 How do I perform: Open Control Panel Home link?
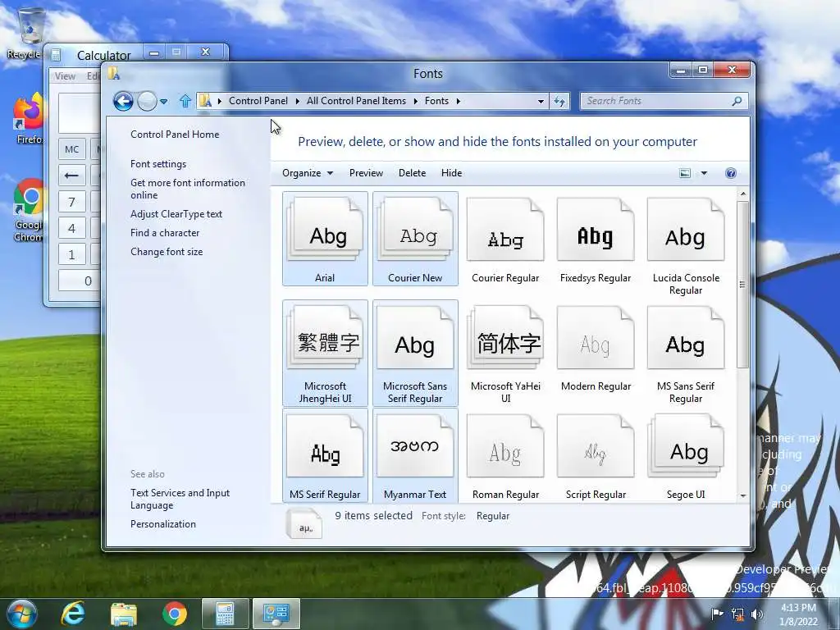175,135
